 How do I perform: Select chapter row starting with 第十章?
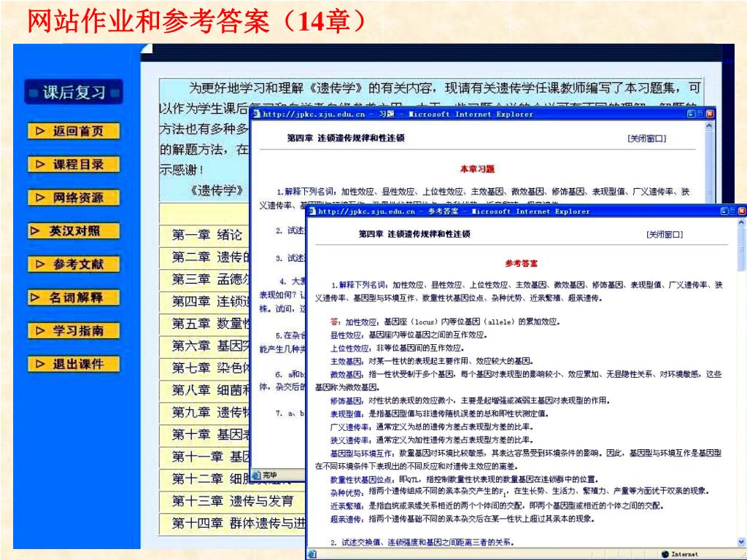[x=205, y=435]
